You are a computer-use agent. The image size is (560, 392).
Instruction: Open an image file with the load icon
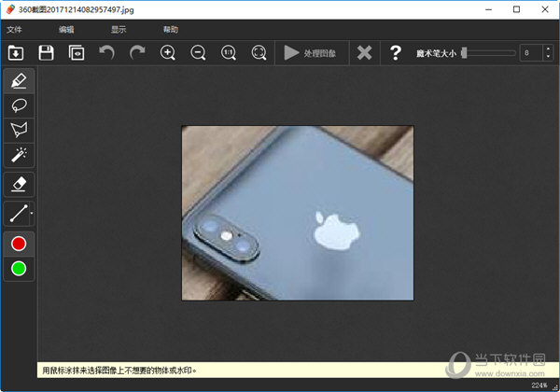point(16,53)
